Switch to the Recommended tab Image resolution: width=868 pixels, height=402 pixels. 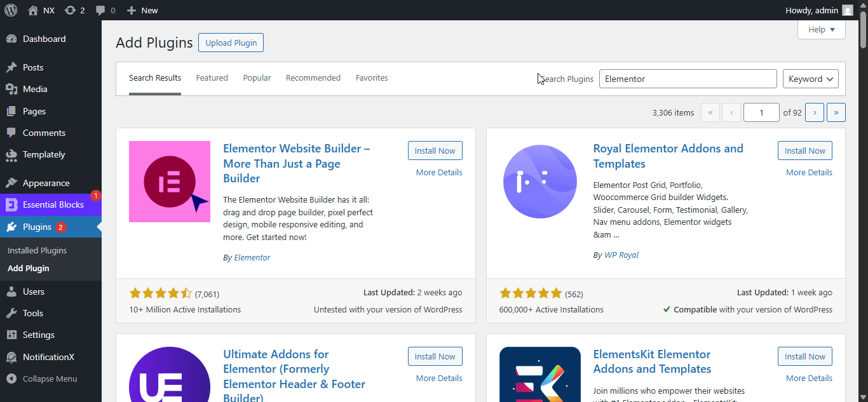pyautogui.click(x=313, y=78)
